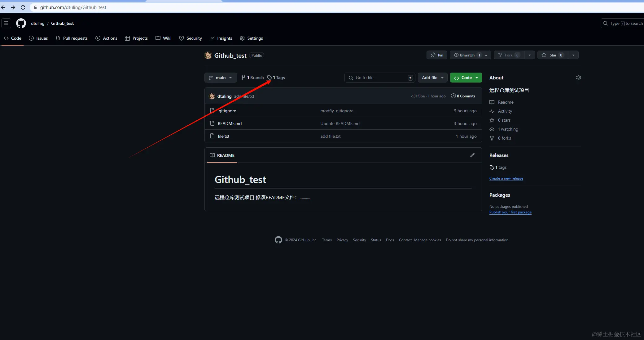Viewport: 644px width, 340px height.
Task: Open the Add file dropdown
Action: (432, 78)
